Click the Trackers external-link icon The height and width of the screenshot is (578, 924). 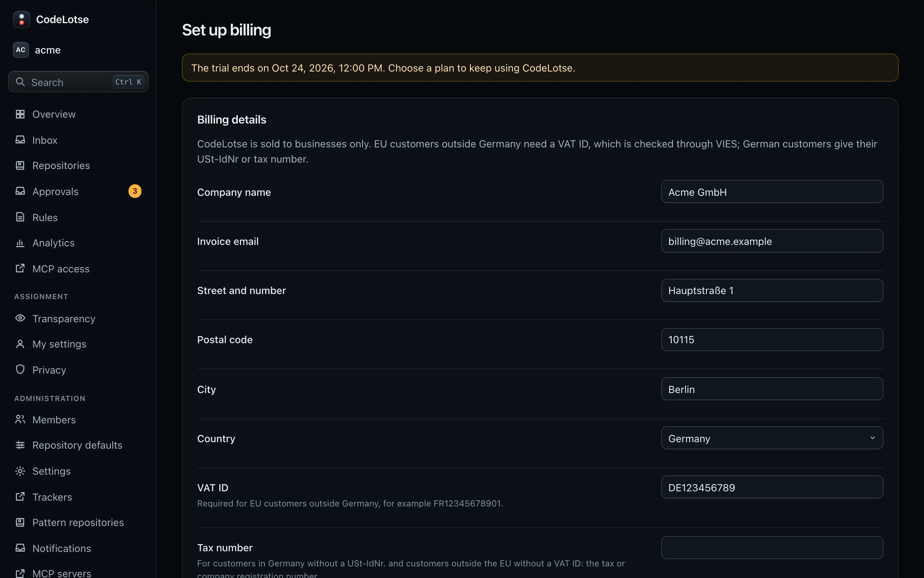pos(20,497)
